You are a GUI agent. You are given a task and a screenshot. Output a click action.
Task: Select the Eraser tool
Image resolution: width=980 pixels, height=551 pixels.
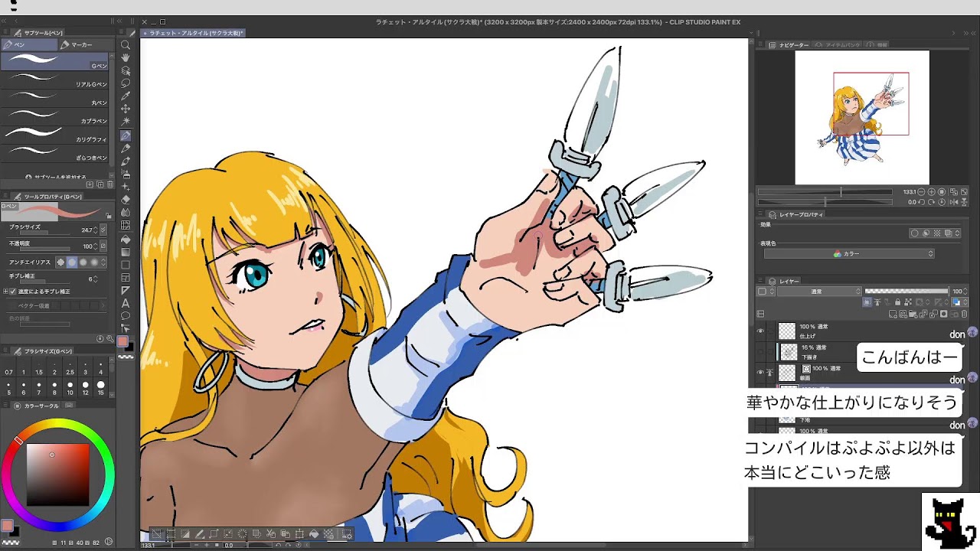pos(126,200)
